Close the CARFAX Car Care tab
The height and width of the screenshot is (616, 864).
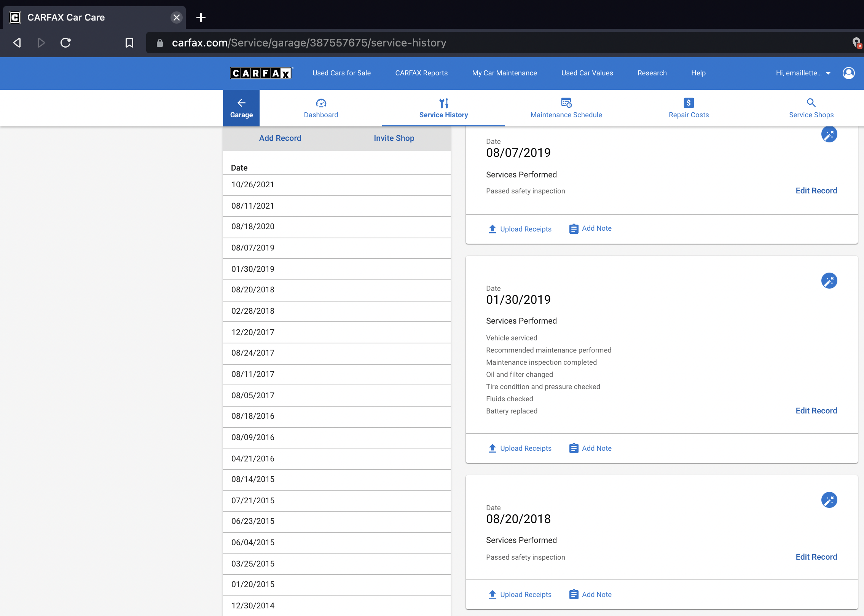(176, 18)
